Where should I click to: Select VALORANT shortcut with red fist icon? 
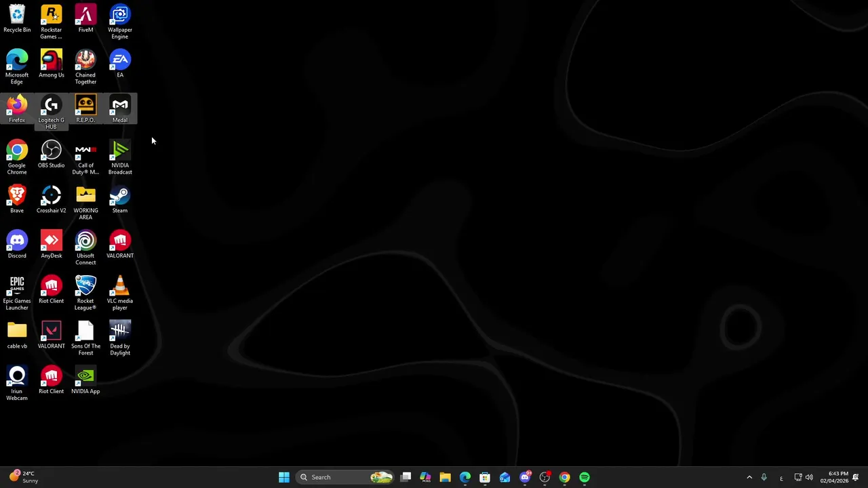(120, 245)
